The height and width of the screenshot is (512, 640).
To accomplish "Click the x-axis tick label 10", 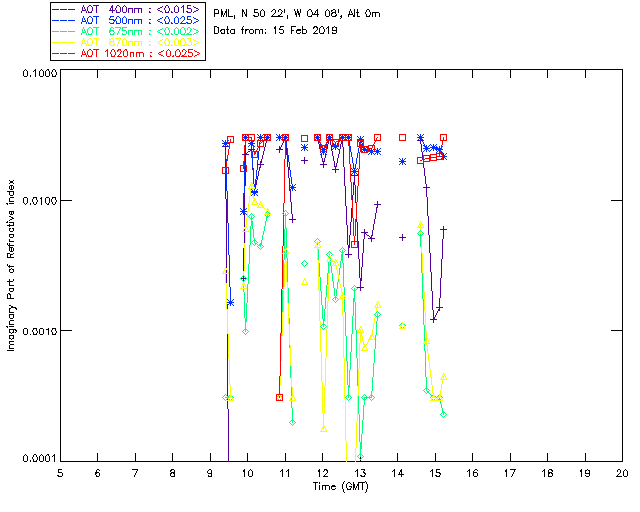I will [x=247, y=473].
